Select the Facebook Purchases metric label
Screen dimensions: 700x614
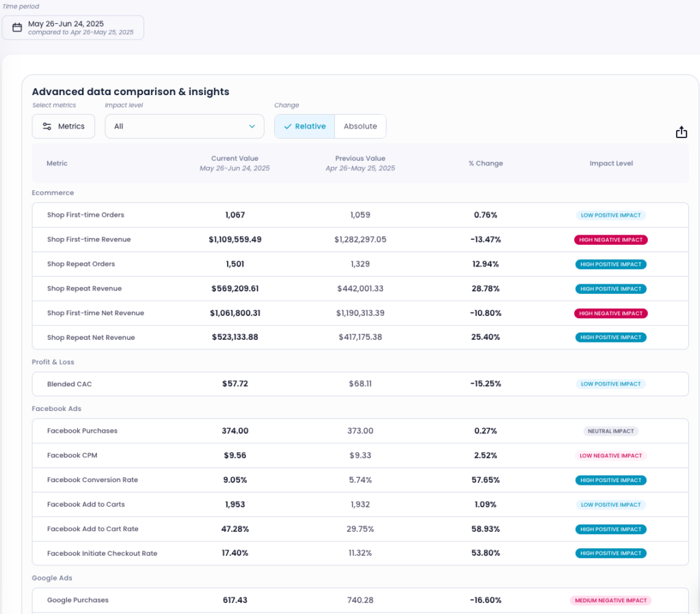click(x=82, y=431)
